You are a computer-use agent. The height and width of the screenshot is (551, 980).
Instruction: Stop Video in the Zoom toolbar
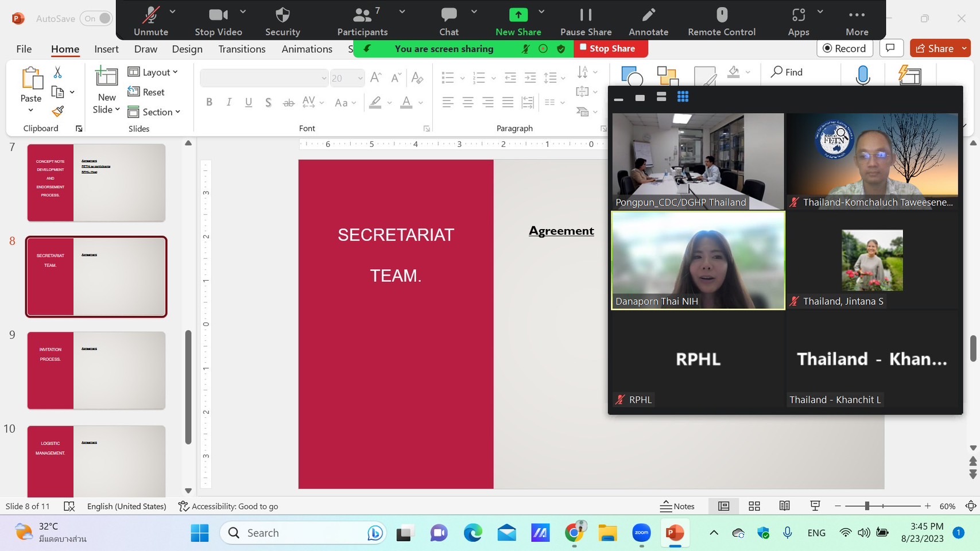tap(218, 21)
